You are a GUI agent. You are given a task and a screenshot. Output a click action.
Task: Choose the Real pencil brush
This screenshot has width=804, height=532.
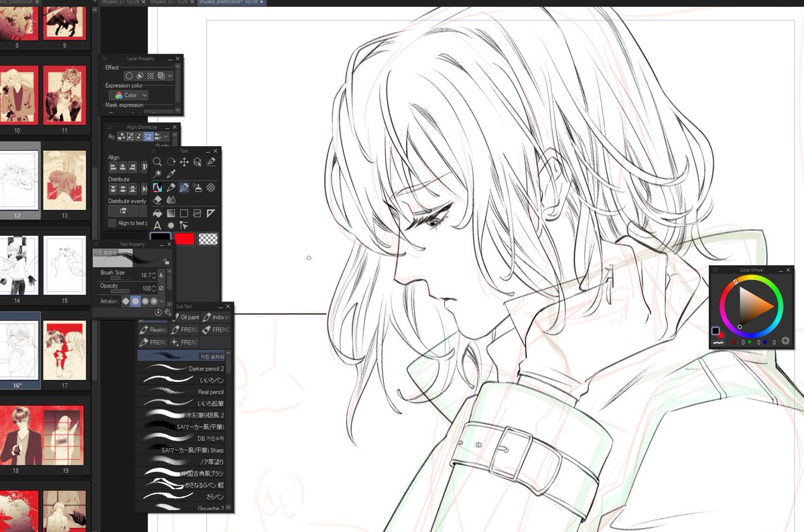coord(182,391)
